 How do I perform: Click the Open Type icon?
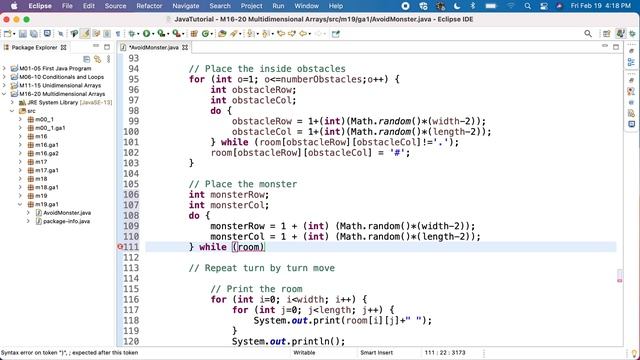[222, 34]
